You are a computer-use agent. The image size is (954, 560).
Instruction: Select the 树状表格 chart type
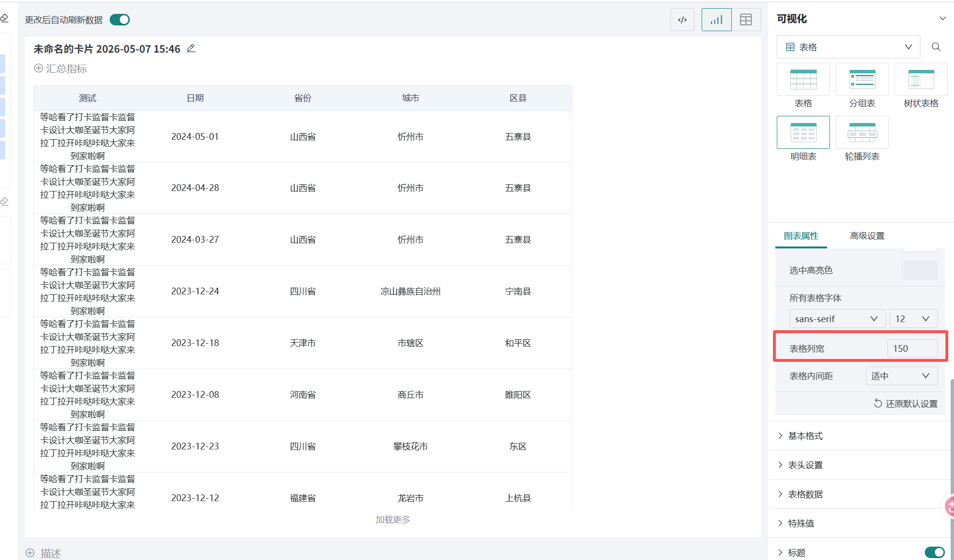[x=921, y=86]
